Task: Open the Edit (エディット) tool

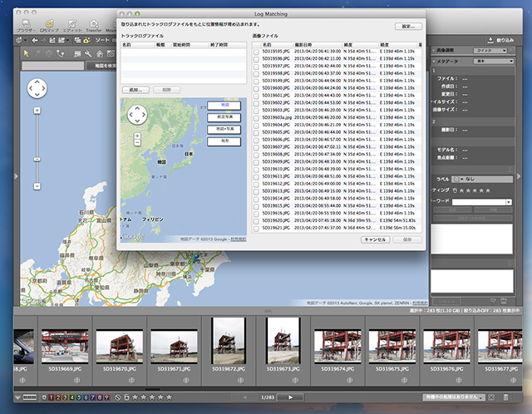Action: coord(72,26)
